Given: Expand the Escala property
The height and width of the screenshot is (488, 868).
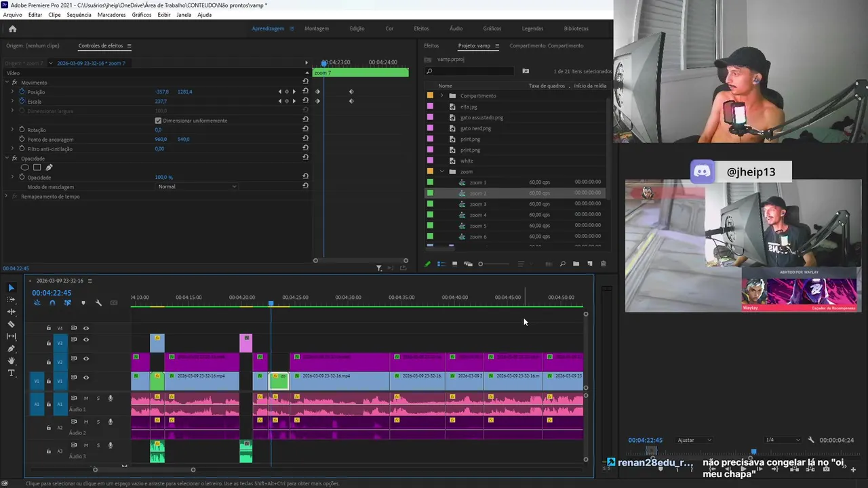Looking at the screenshot, I should pos(12,101).
